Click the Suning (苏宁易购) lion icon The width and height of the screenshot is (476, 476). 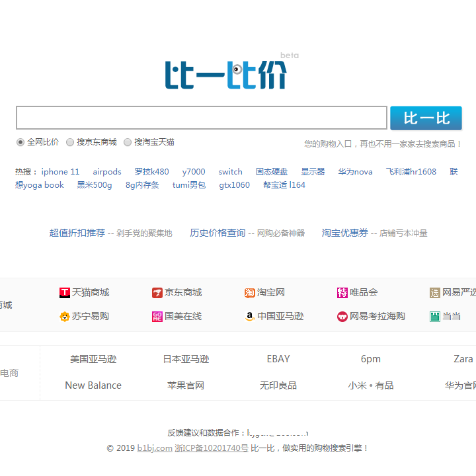tap(64, 317)
